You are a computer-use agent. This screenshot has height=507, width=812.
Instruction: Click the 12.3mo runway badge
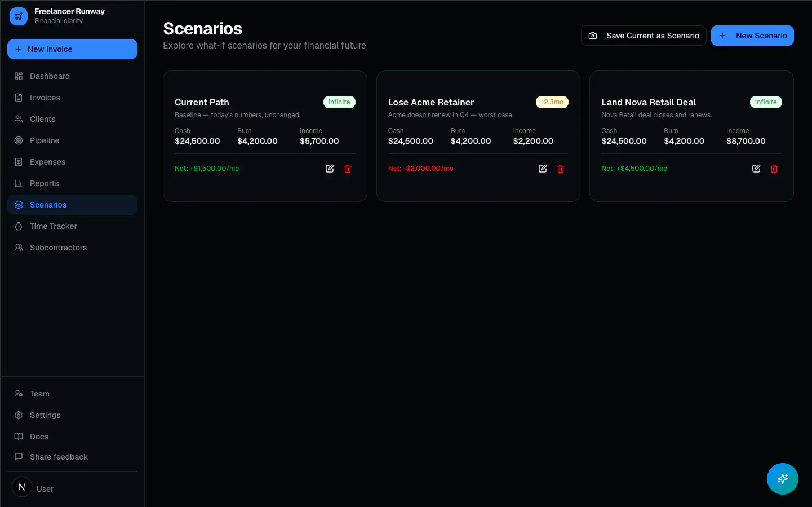552,102
